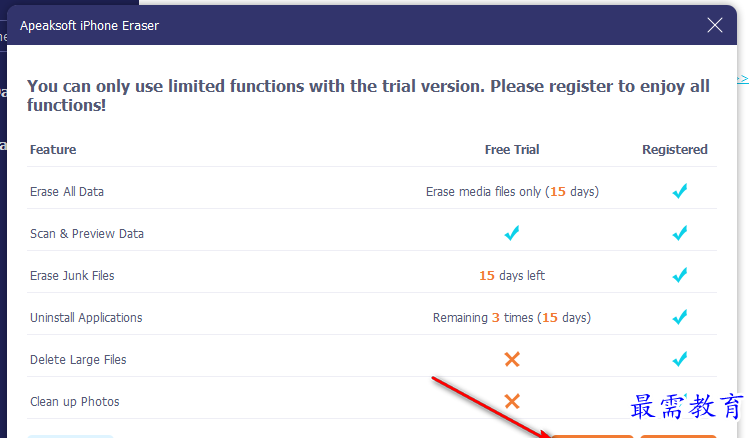Click the Erase Junk Files label
The image size is (752, 438).
(72, 275)
